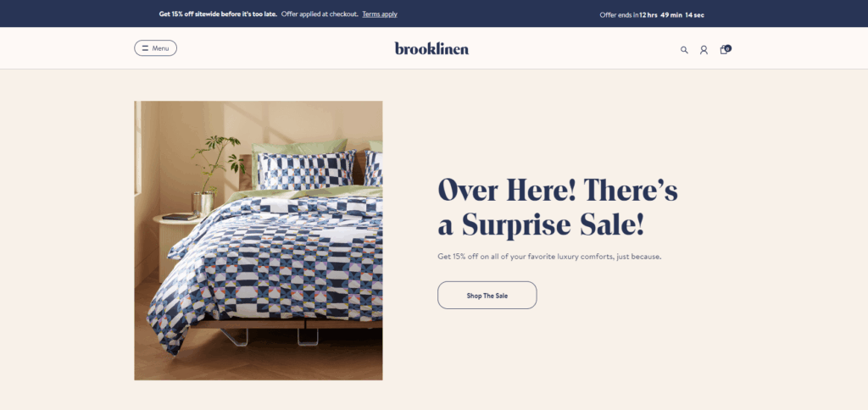The height and width of the screenshot is (410, 868).
Task: Follow the Terms apply link
Action: point(380,14)
